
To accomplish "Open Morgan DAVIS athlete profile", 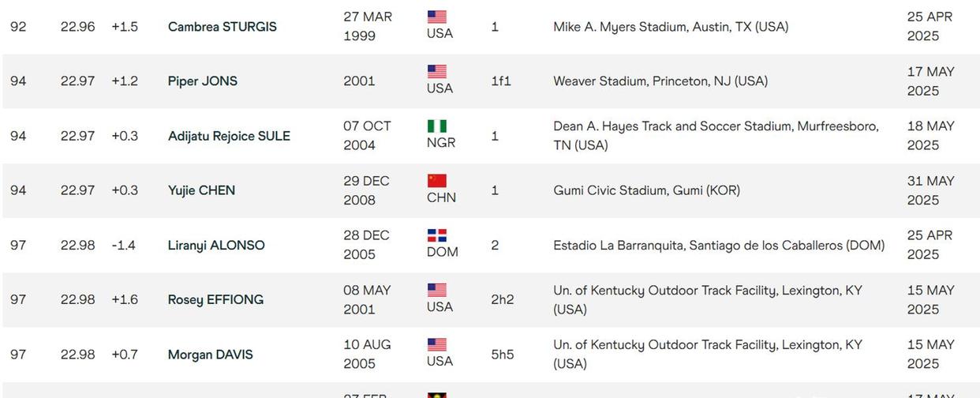I will click(211, 355).
